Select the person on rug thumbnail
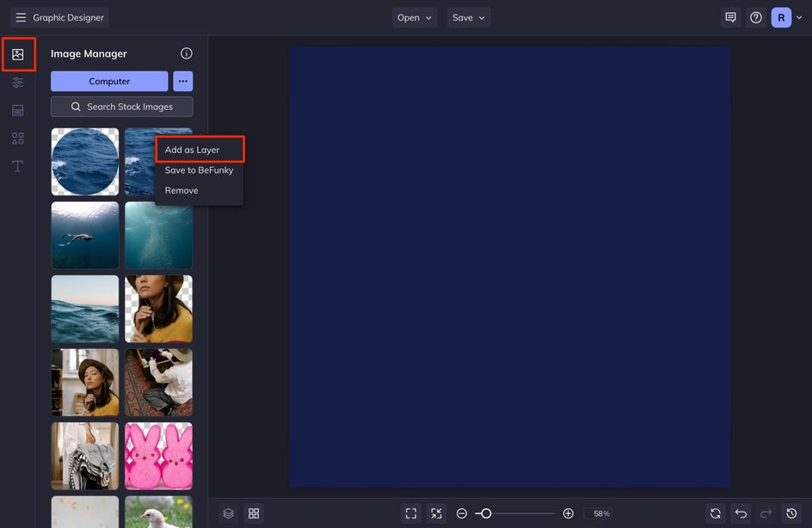Screen dimensions: 812x528 click(158, 382)
